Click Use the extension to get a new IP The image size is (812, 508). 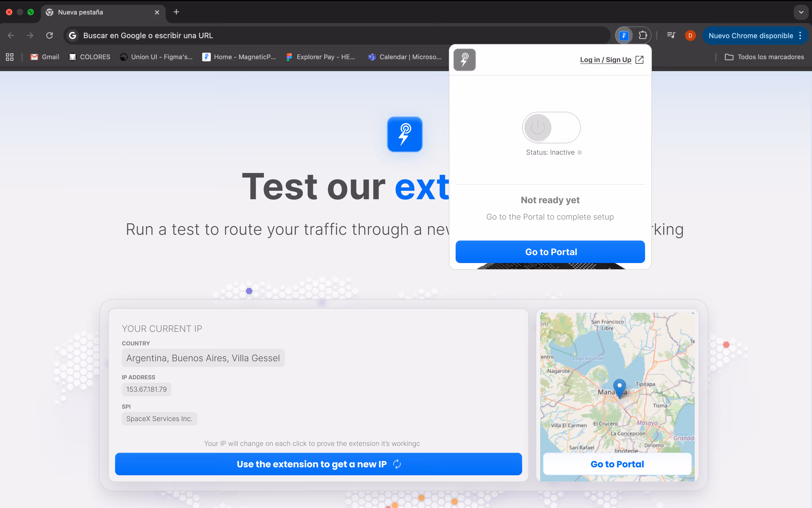point(318,464)
